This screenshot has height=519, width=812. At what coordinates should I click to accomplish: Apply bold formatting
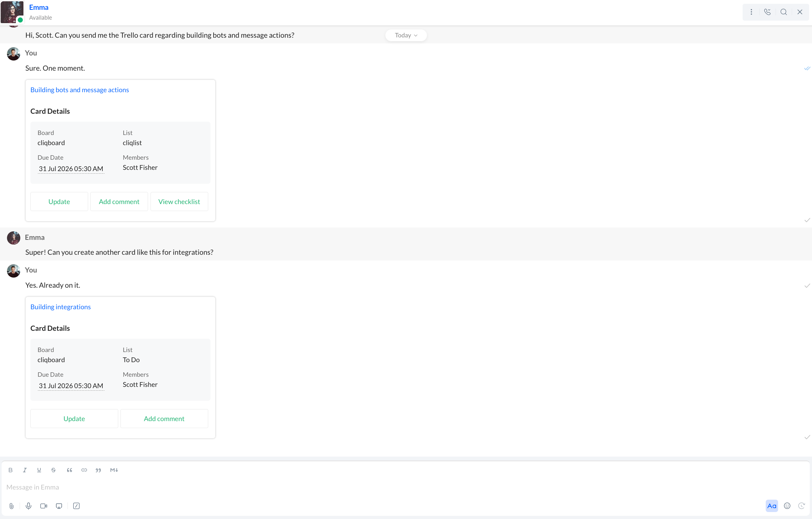coord(10,470)
